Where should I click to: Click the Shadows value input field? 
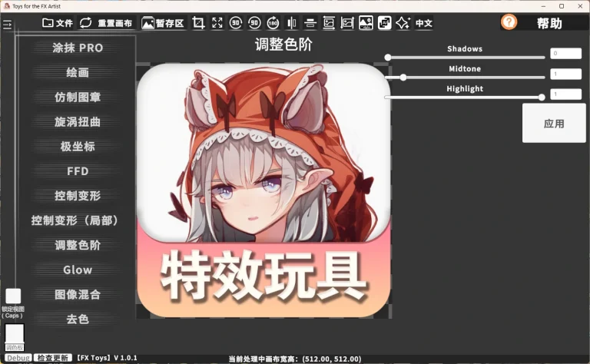coord(565,54)
